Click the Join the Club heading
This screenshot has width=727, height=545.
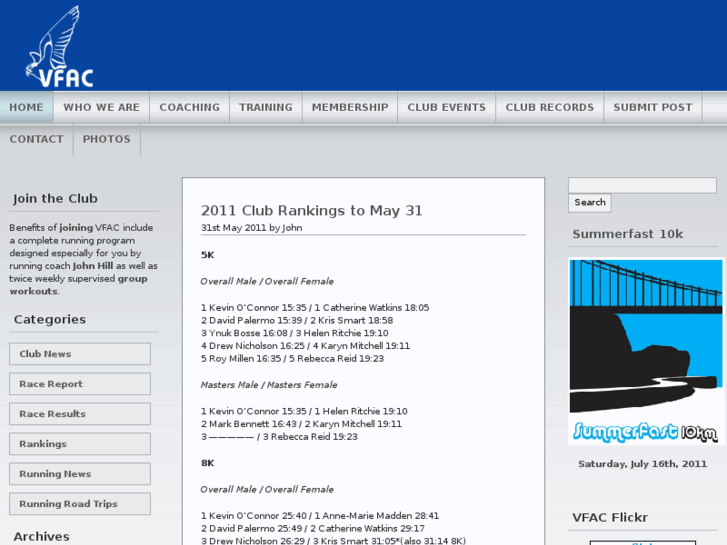(55, 199)
